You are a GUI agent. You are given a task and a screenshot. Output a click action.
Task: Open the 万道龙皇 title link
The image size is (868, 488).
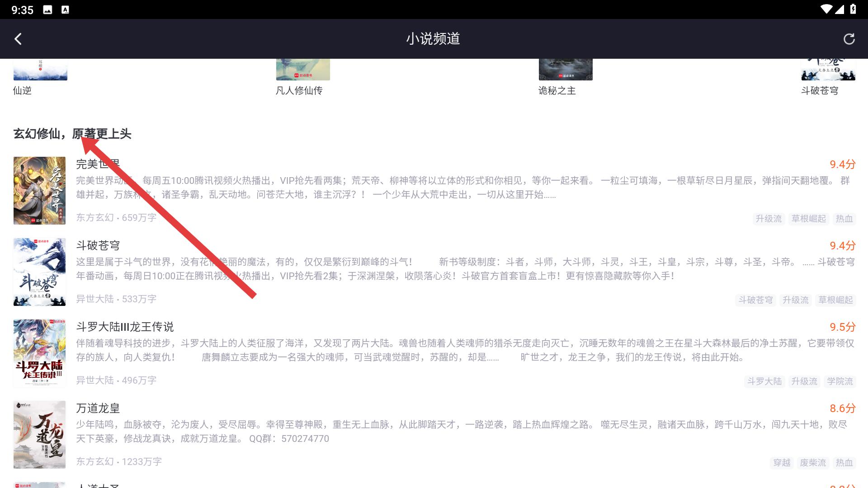[x=98, y=408]
